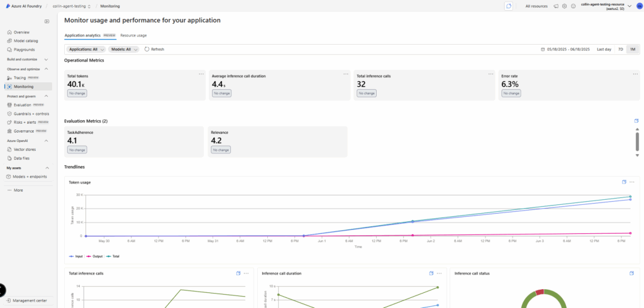Open the settings gear in header
Viewport: 644px width, 308px height.
pyautogui.click(x=564, y=6)
